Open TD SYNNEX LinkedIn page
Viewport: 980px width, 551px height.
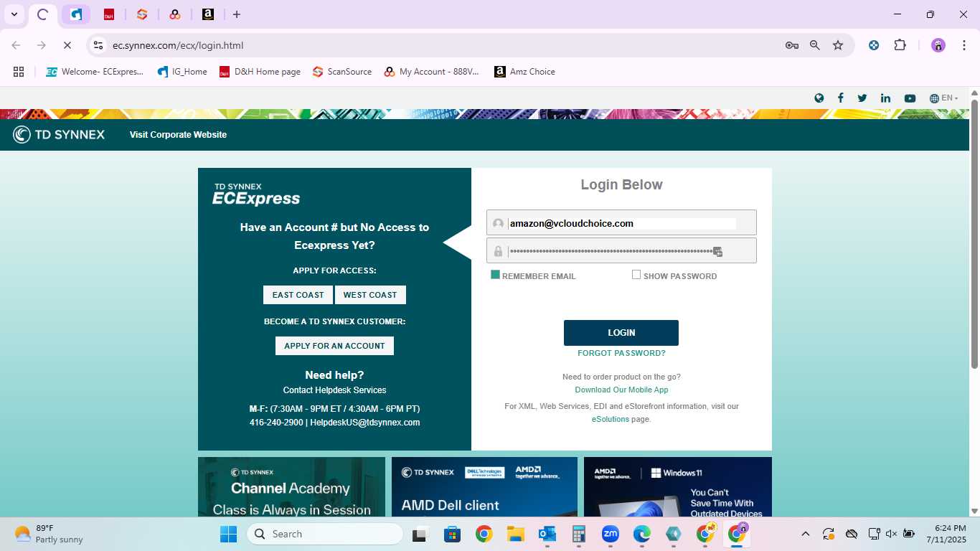point(885,98)
